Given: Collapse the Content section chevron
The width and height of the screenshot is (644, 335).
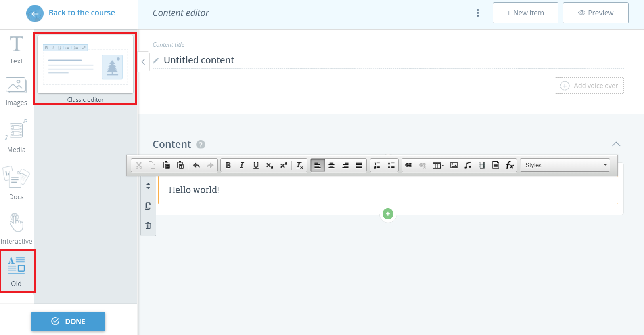Looking at the screenshot, I should (x=616, y=144).
